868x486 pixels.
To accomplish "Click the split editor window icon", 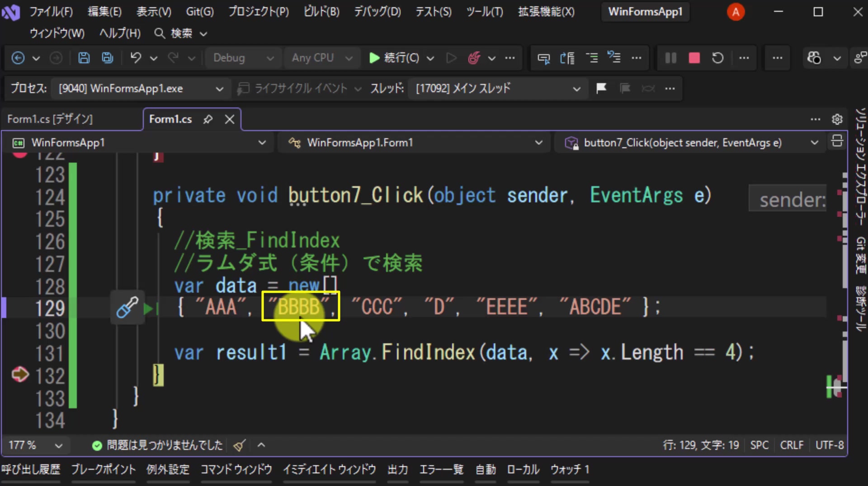I will [x=837, y=141].
